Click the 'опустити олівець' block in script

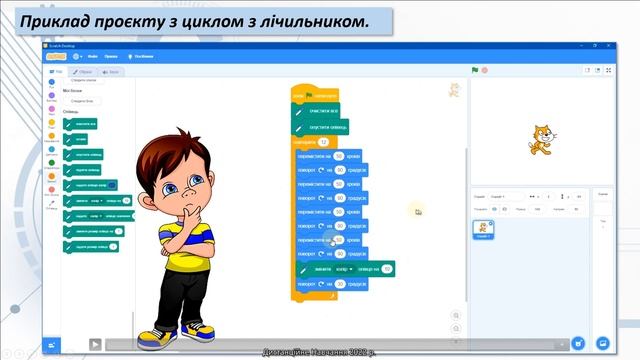point(320,127)
